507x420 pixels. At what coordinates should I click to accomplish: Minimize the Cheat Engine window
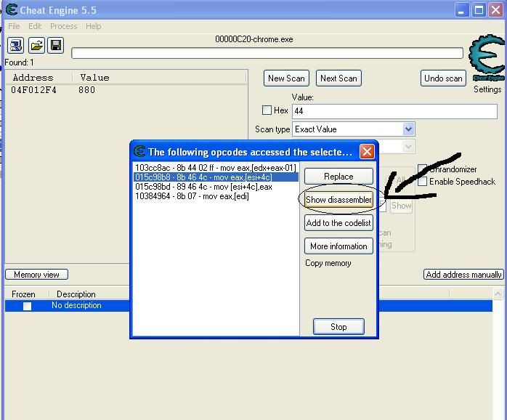click(x=461, y=10)
